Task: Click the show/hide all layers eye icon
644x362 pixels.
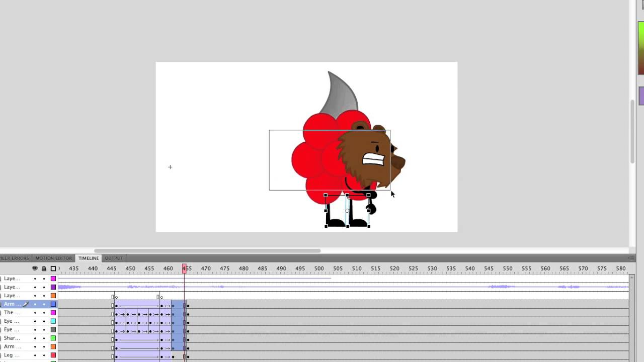Action: pyautogui.click(x=35, y=268)
